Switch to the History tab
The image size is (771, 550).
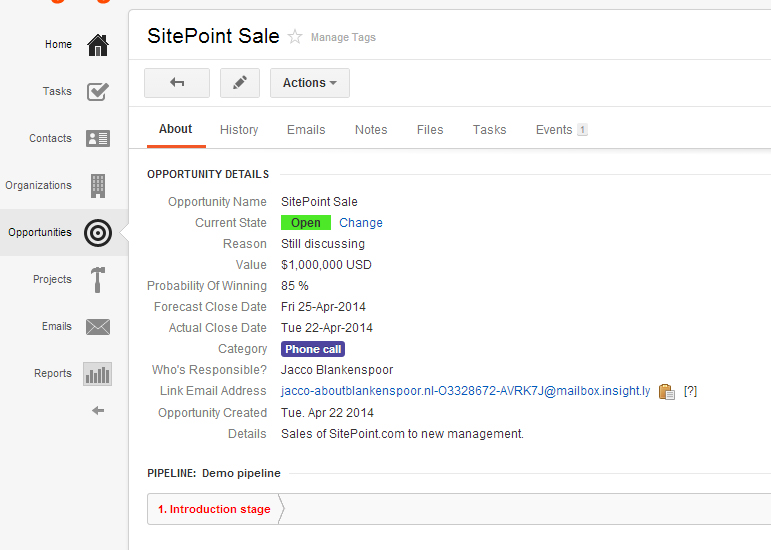pyautogui.click(x=239, y=130)
